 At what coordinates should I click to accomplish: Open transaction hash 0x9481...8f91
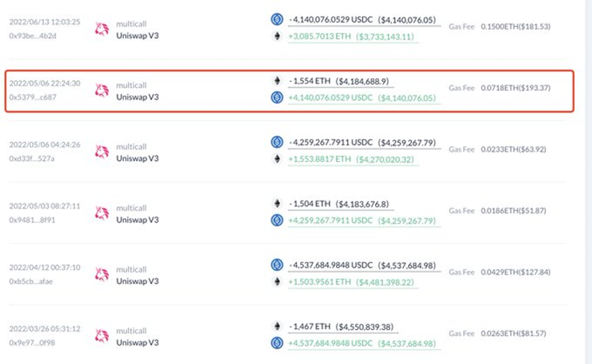point(31,220)
